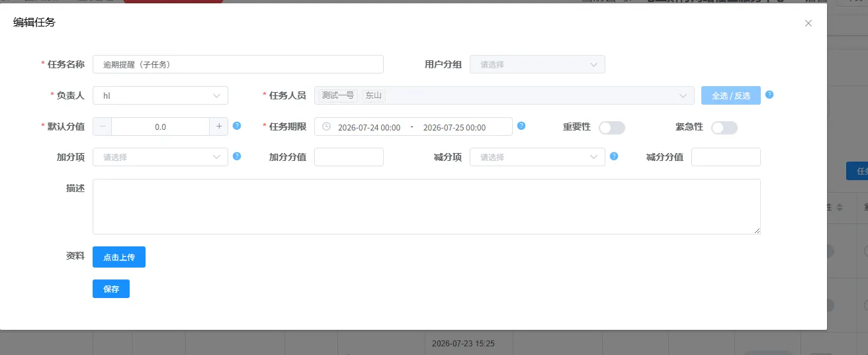Open help icon next to 默认分值

237,126
